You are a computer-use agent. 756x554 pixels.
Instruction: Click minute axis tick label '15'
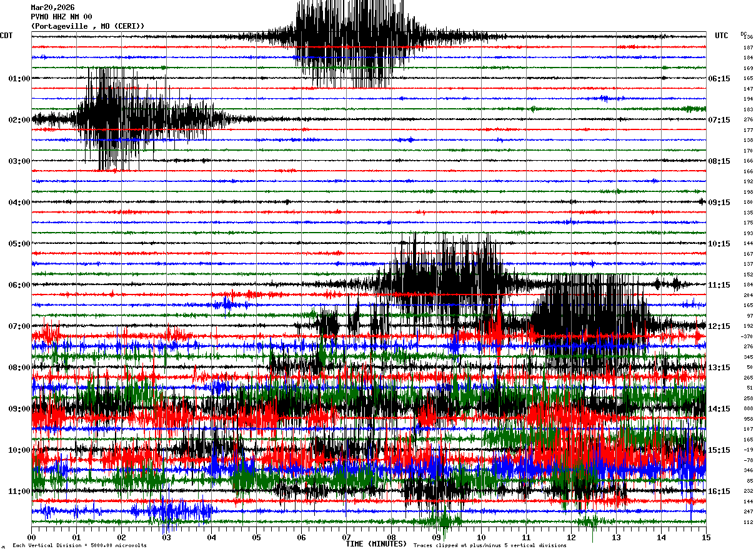706,537
